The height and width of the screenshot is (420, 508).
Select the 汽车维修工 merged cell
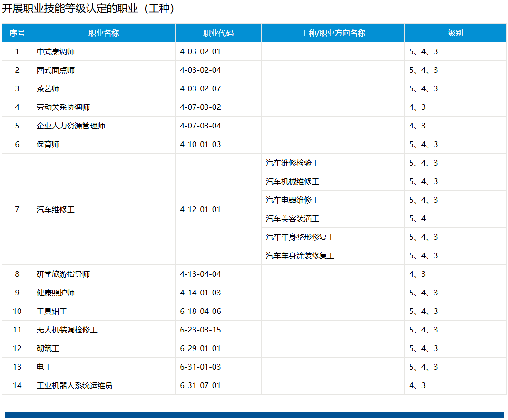tap(104, 209)
